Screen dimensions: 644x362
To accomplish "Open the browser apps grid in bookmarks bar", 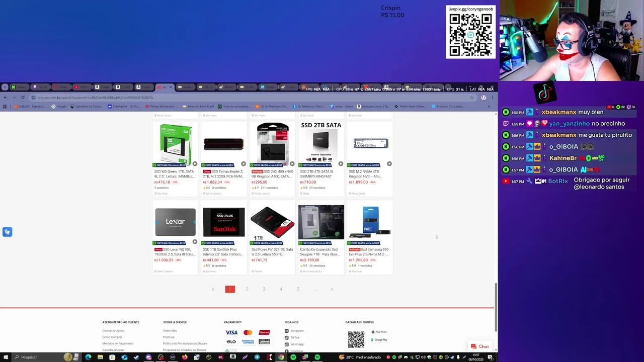I will pos(5,107).
